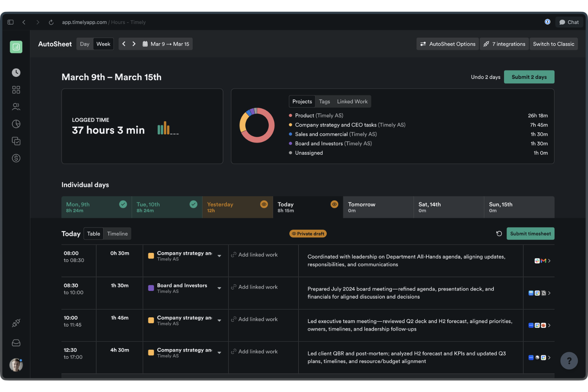Viewport: 588px width, 392px height.
Task: Open 7 integrations menu
Action: [x=504, y=44]
